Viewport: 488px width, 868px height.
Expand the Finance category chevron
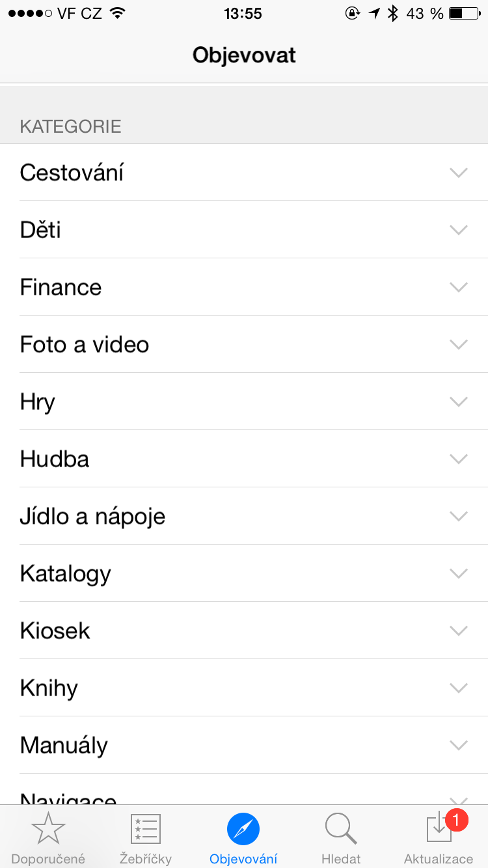[x=459, y=287]
